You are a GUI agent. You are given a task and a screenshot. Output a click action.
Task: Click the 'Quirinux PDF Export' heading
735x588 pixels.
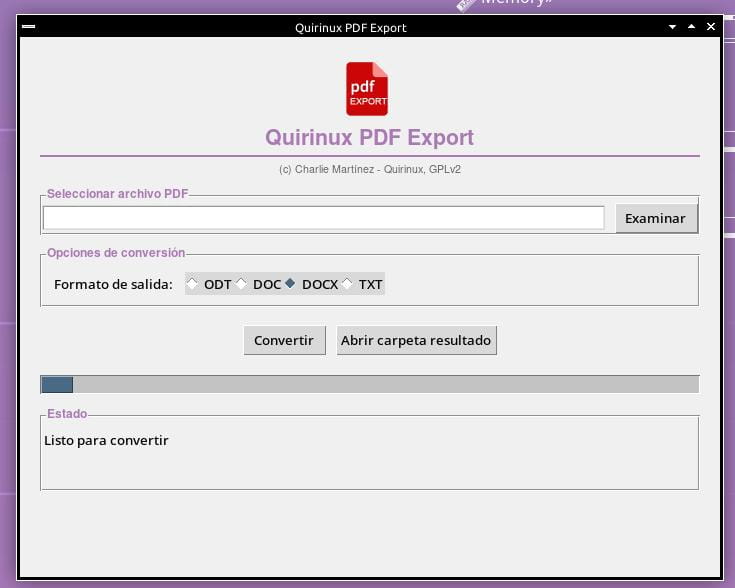[x=369, y=137]
